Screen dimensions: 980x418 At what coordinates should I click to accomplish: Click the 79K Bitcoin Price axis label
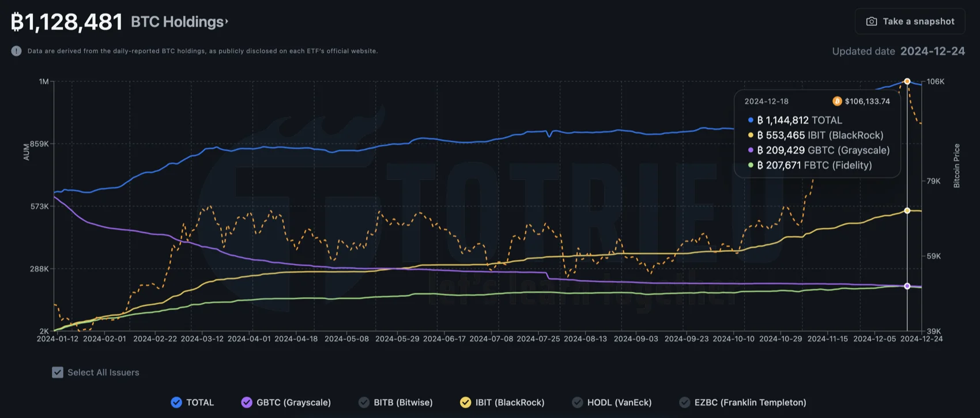tap(934, 181)
